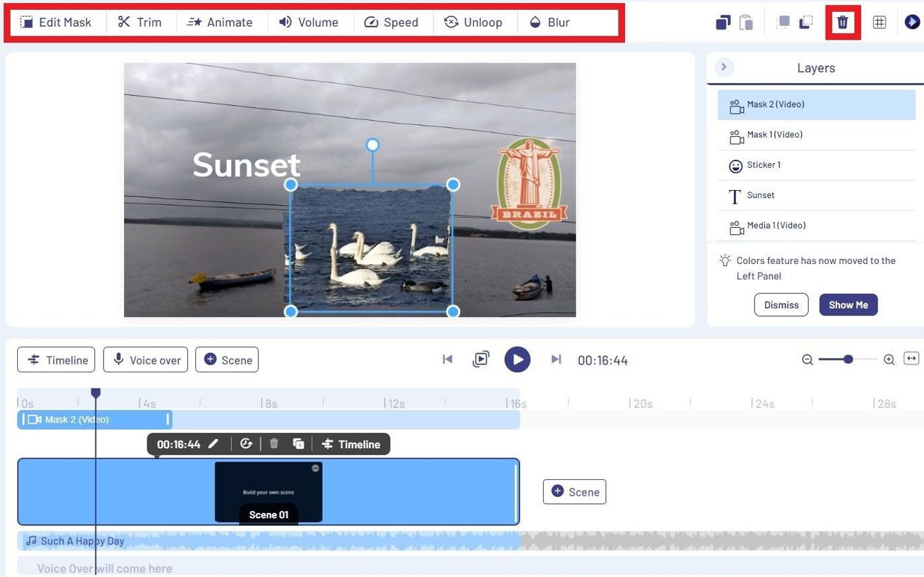The height and width of the screenshot is (577, 924).
Task: Select the Edit Mask tool
Action: coord(57,22)
